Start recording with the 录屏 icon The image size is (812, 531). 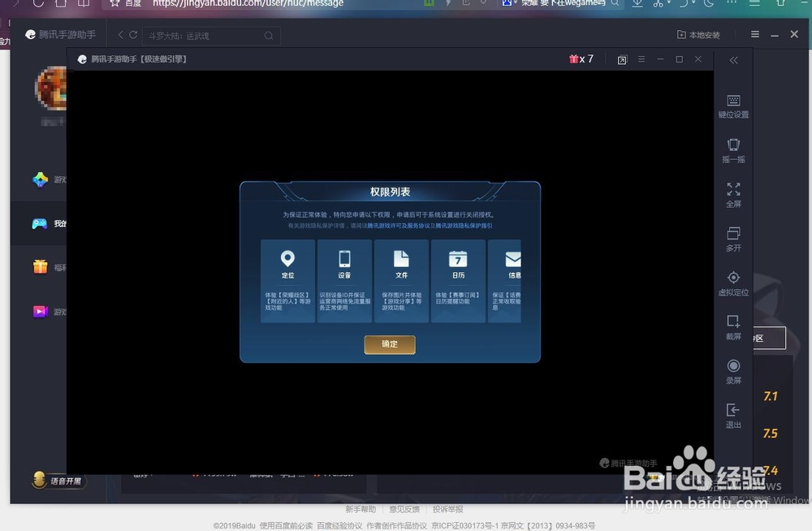pyautogui.click(x=733, y=372)
